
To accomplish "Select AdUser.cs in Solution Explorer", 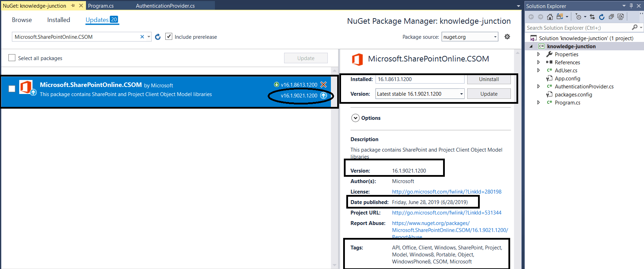I will 566,70.
